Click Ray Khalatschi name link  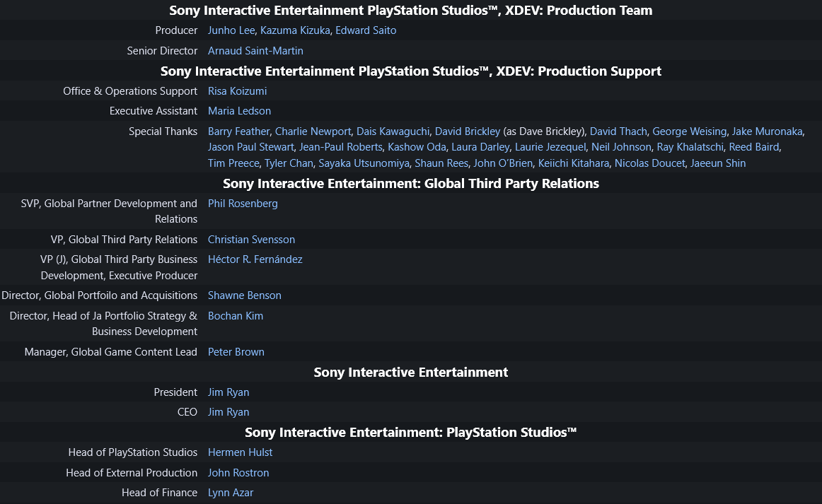690,147
